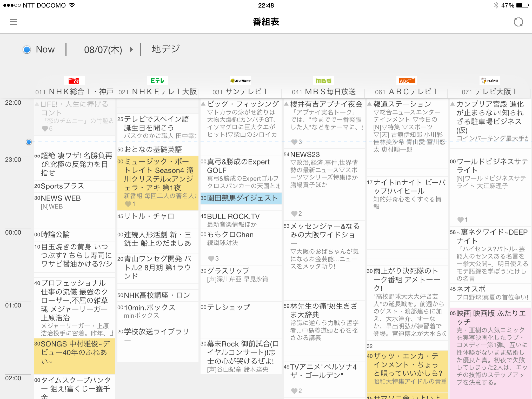Tap the ABC channel logo

[407, 81]
